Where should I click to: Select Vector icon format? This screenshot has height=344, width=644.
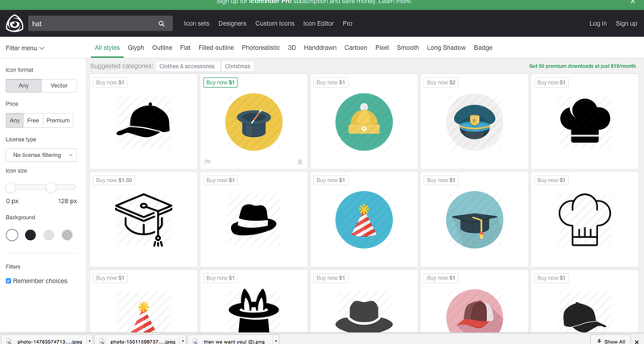(x=59, y=85)
